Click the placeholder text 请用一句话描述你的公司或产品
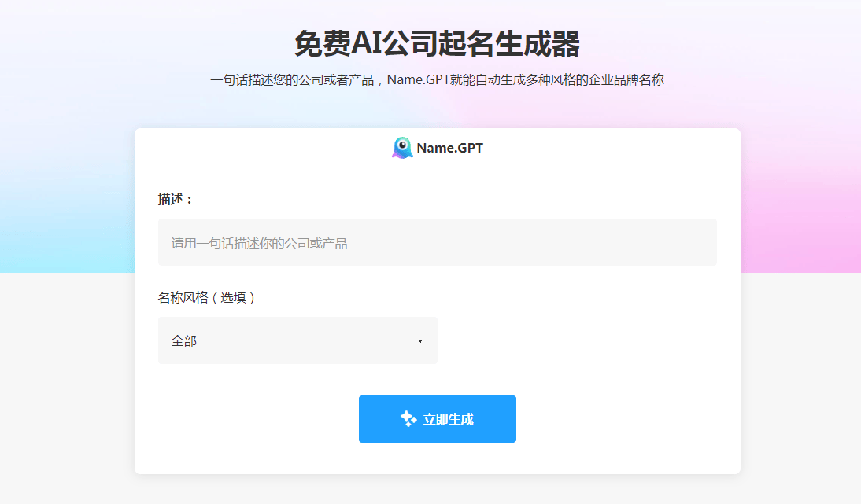 tap(259, 244)
